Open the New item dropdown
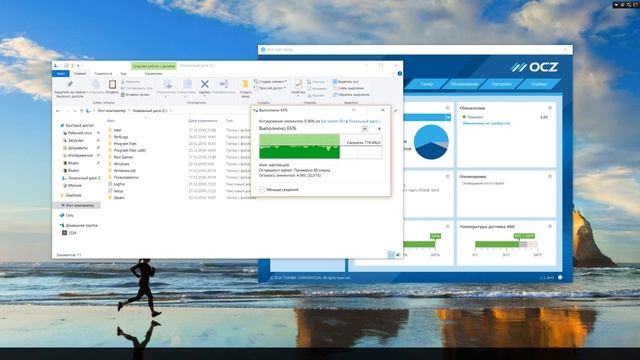Screen dimensions: 640x360 pos(270,82)
